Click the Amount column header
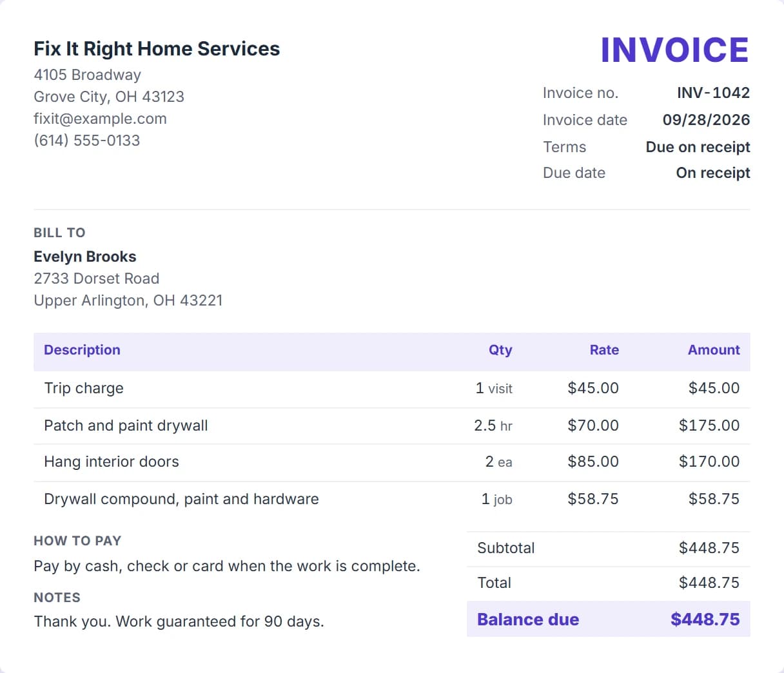Image resolution: width=784 pixels, height=673 pixels. tap(714, 350)
